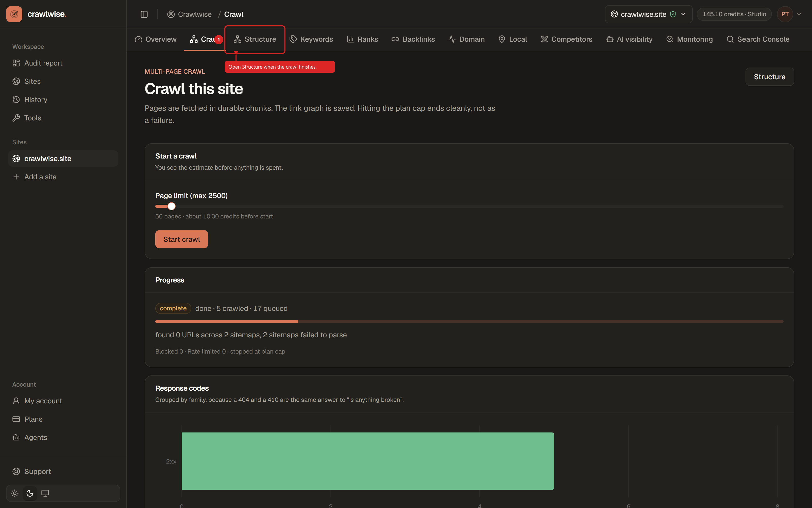Click the complete status badge
Viewport: 812px width, 508px height.
(173, 308)
